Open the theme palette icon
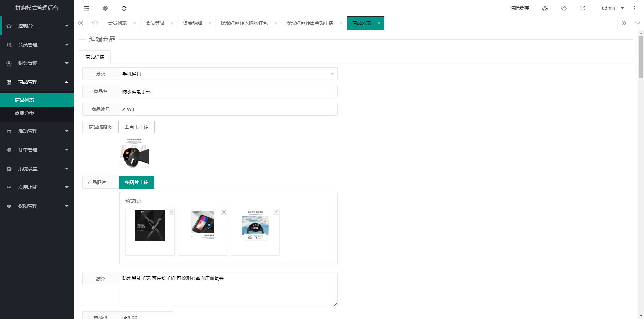 [x=545, y=8]
